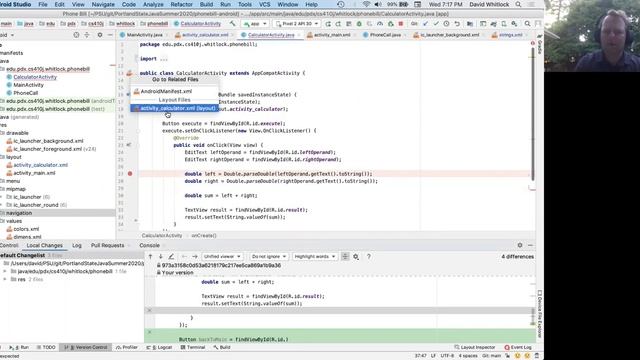The image size is (640, 360).
Task: Expand the ic_launcher_round mipmap folder
Action: click(x=2, y=205)
